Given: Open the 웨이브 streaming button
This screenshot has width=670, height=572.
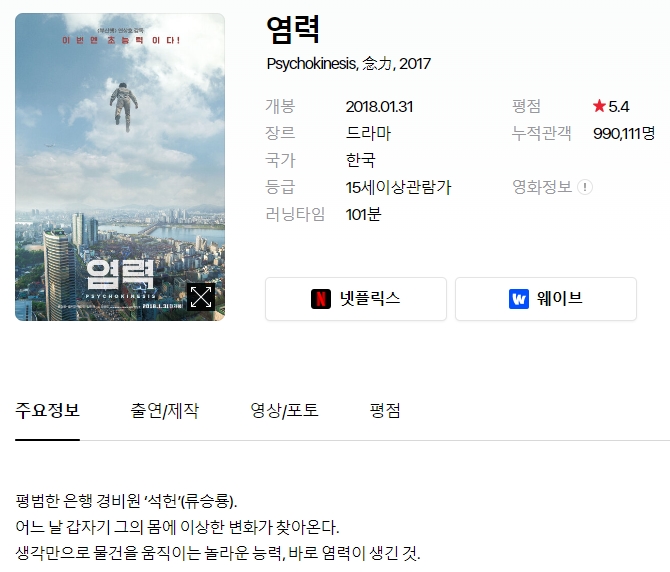Looking at the screenshot, I should [546, 299].
